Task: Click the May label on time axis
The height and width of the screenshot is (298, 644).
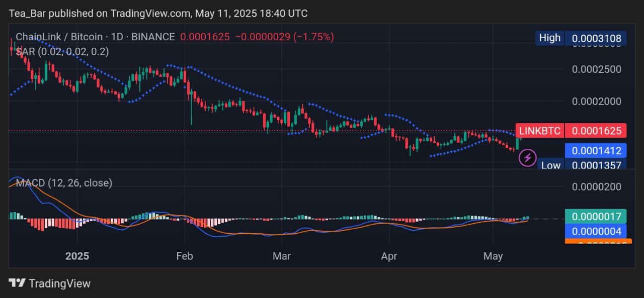Action: pos(493,256)
